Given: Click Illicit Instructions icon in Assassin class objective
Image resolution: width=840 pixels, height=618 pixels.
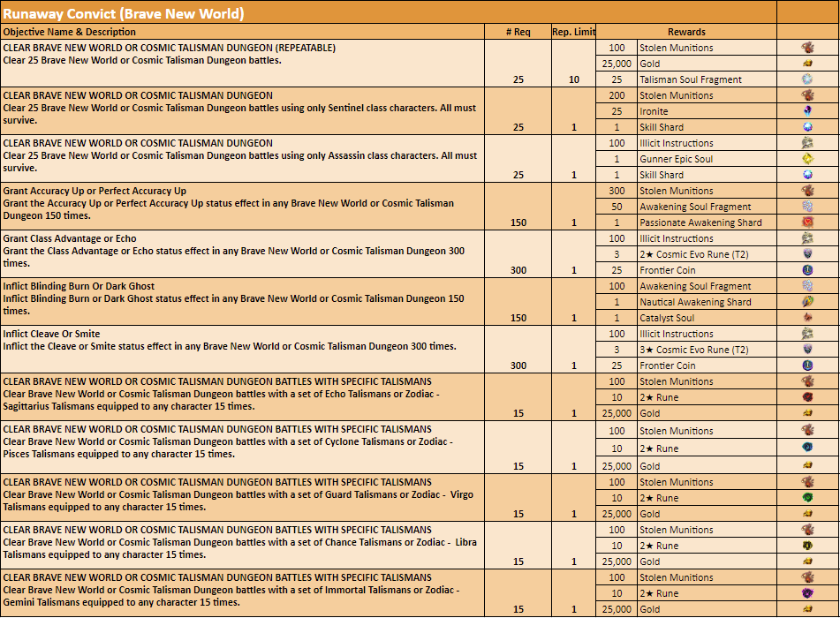Looking at the screenshot, I should [807, 142].
